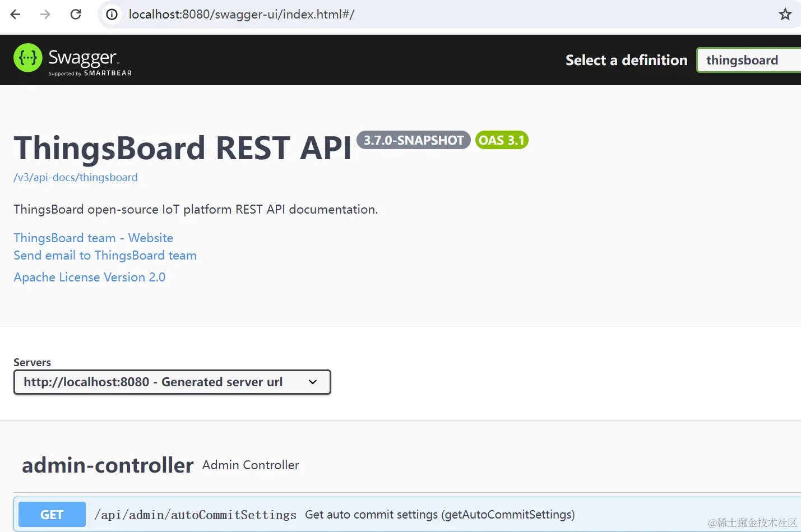Click the /api/admin/autoCommitSettings path text
The image size is (801, 532).
[195, 515]
